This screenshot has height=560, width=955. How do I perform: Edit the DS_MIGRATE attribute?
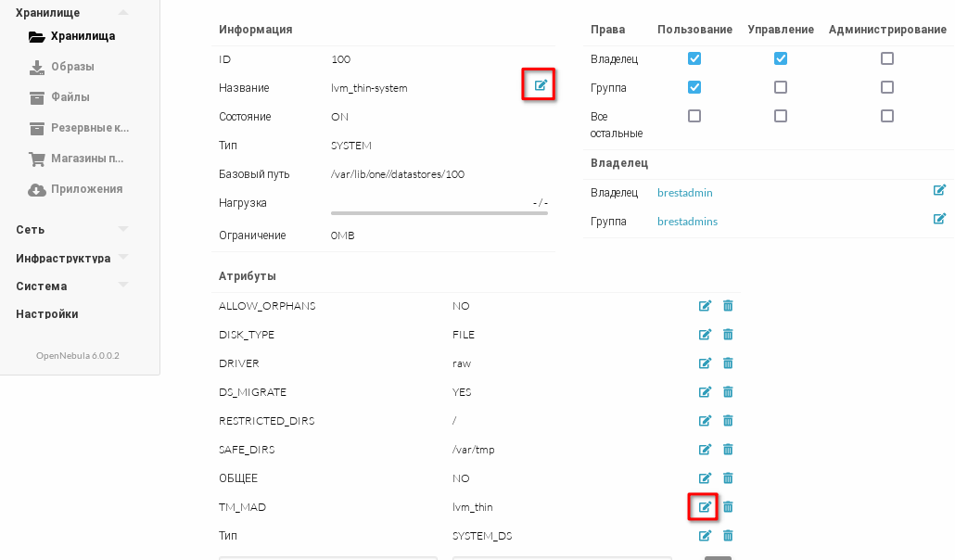(x=705, y=392)
